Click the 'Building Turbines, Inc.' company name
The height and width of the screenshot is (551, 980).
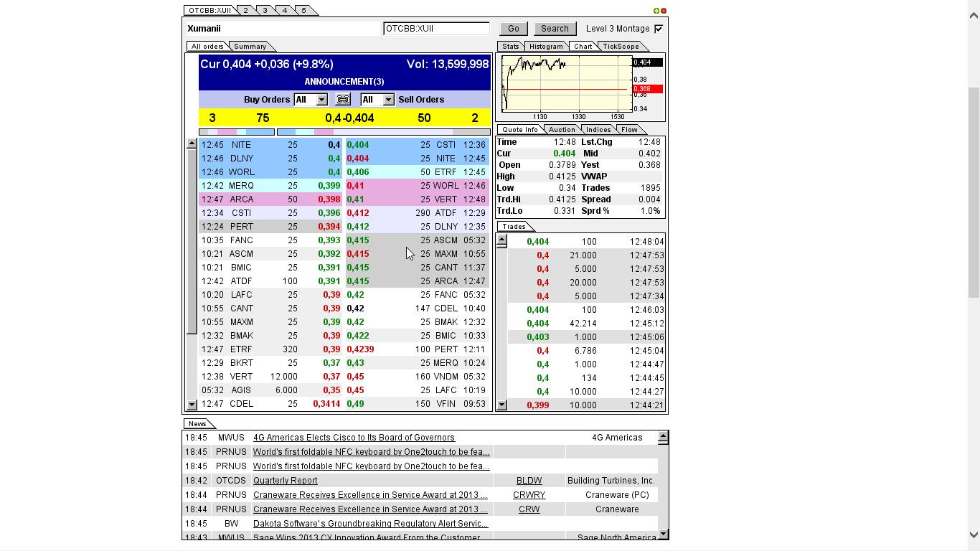coord(611,481)
